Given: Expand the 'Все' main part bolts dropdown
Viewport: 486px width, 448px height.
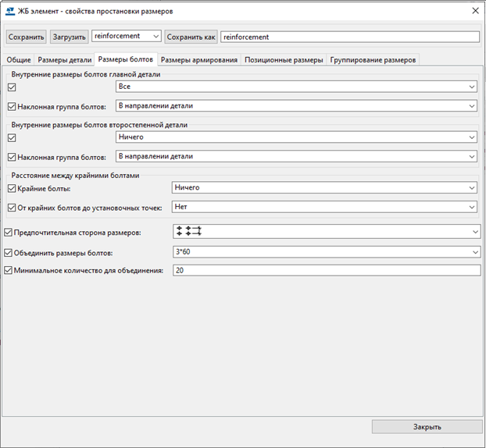Looking at the screenshot, I should (295, 87).
